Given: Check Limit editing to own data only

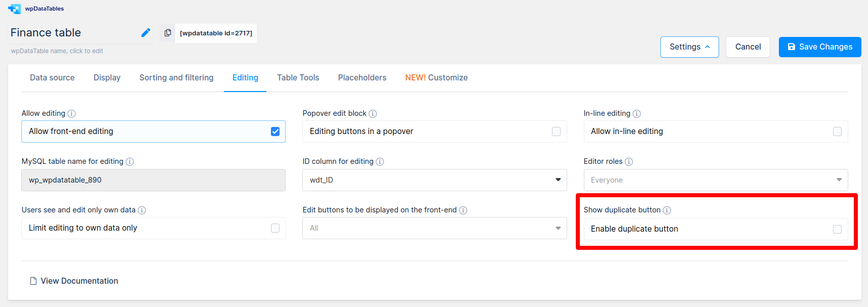Looking at the screenshot, I should 275,228.
